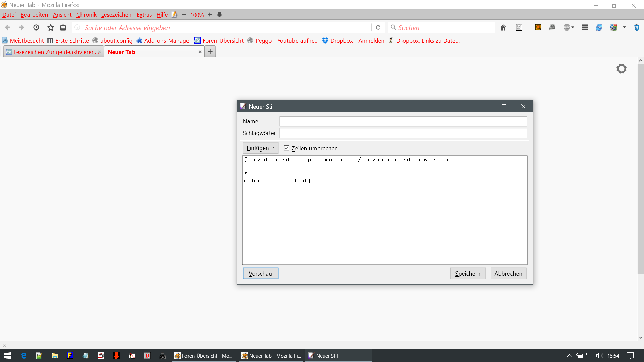644x362 pixels.
Task: Click the reload button in address bar
Action: (378, 28)
